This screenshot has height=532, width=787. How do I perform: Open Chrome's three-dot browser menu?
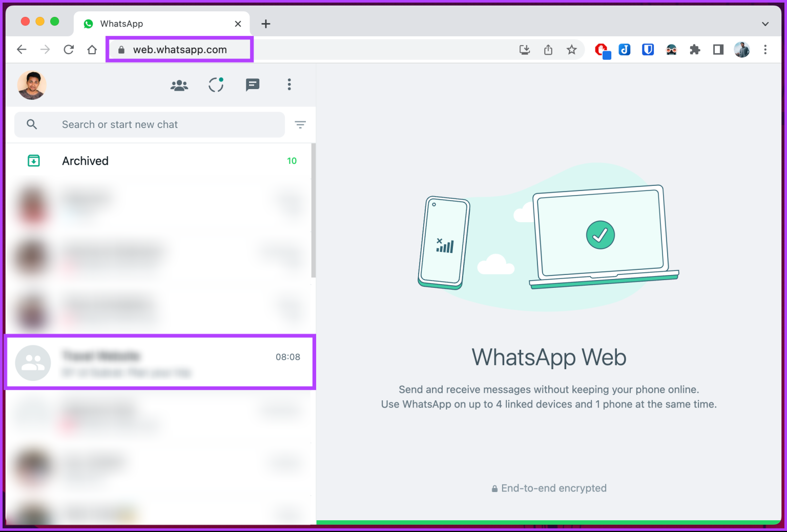[765, 49]
